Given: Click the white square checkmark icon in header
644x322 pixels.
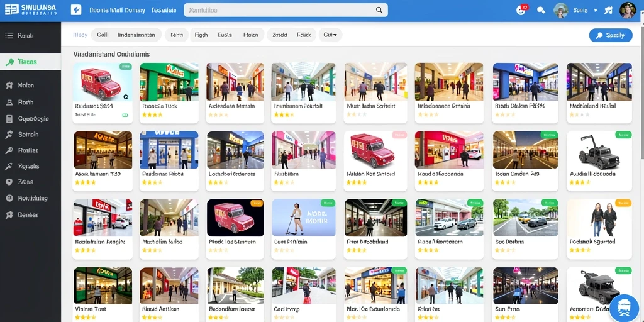Looking at the screenshot, I should 76,10.
